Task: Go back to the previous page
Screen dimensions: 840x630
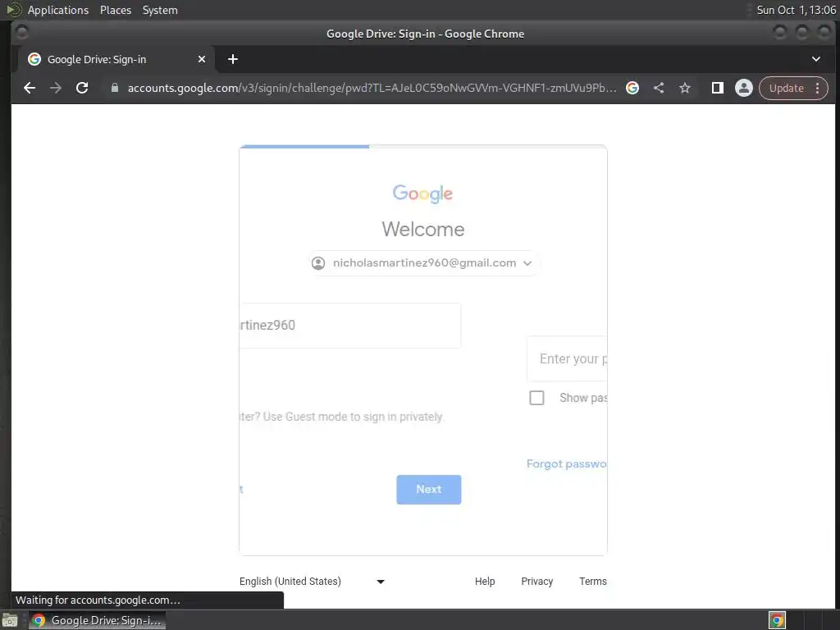Action: point(30,88)
